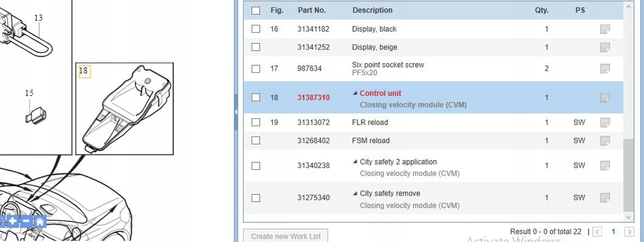644x242 pixels.
Task: Open note icon for Control unit row
Action: click(x=605, y=98)
